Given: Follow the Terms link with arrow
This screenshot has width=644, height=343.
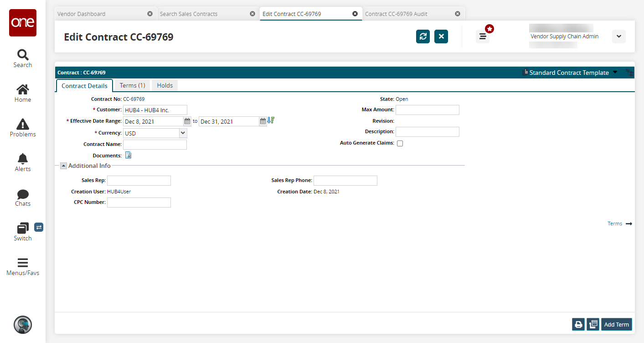Looking at the screenshot, I should click(x=620, y=223).
